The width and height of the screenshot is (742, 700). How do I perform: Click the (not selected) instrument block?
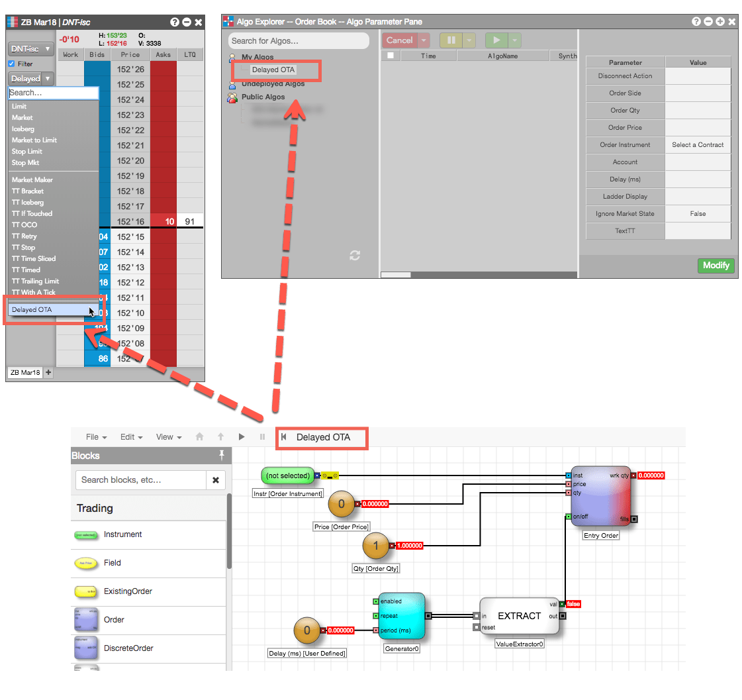[x=288, y=475]
